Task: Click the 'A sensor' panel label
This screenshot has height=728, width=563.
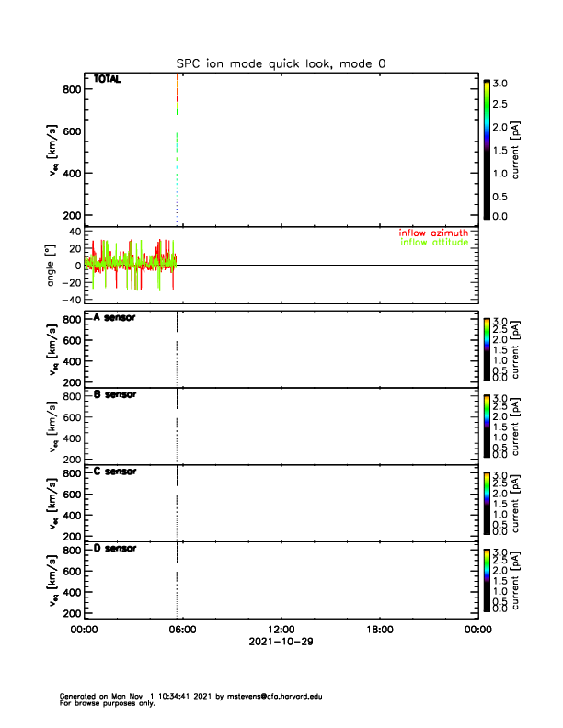Action: point(115,317)
